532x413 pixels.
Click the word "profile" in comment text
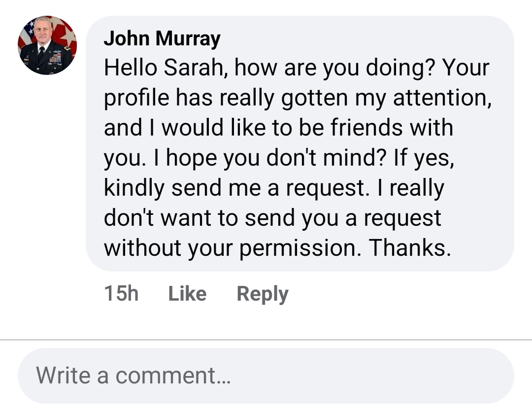point(135,98)
